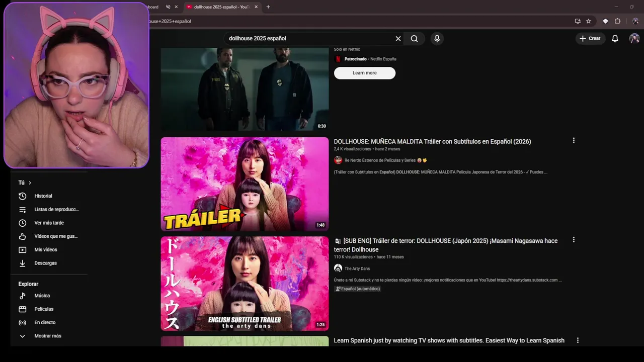Clear the search box with the X icon

tap(398, 39)
